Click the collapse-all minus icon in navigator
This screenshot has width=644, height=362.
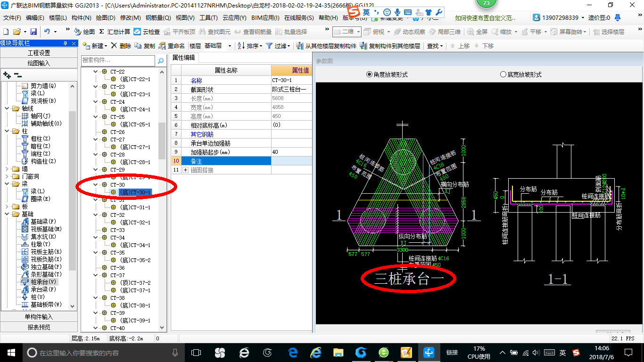17,74
